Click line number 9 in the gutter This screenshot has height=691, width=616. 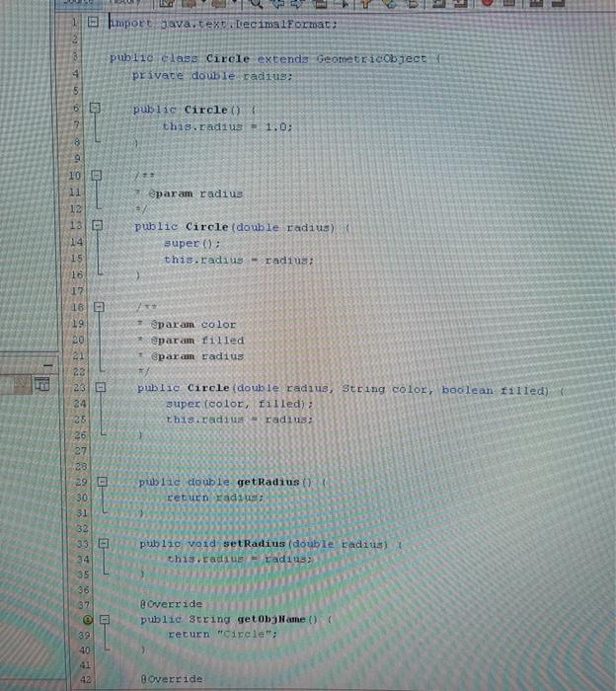77,158
